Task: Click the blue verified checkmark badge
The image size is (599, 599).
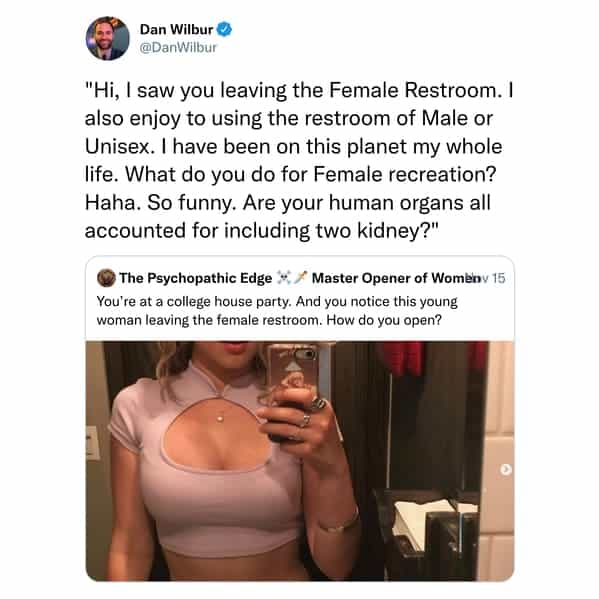Action: coord(225,29)
